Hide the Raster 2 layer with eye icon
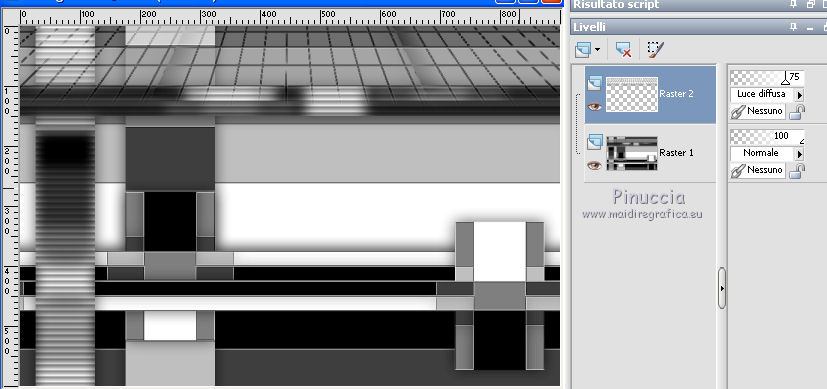This screenshot has width=827, height=389. tap(594, 107)
